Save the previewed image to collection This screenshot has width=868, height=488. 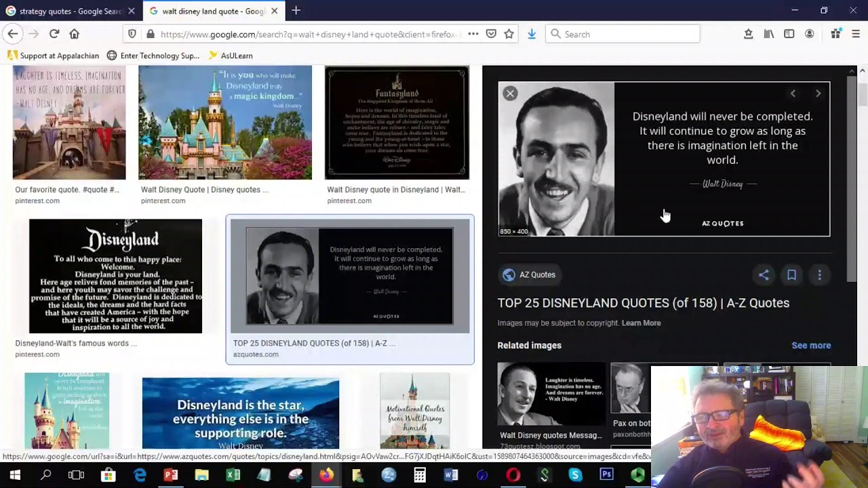click(x=791, y=274)
